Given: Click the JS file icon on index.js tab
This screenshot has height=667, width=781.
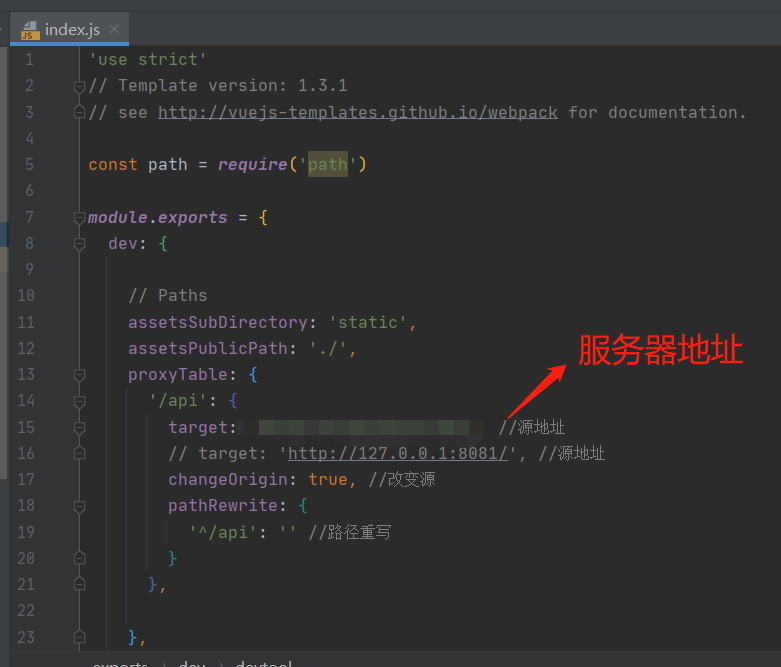Looking at the screenshot, I should coord(30,30).
